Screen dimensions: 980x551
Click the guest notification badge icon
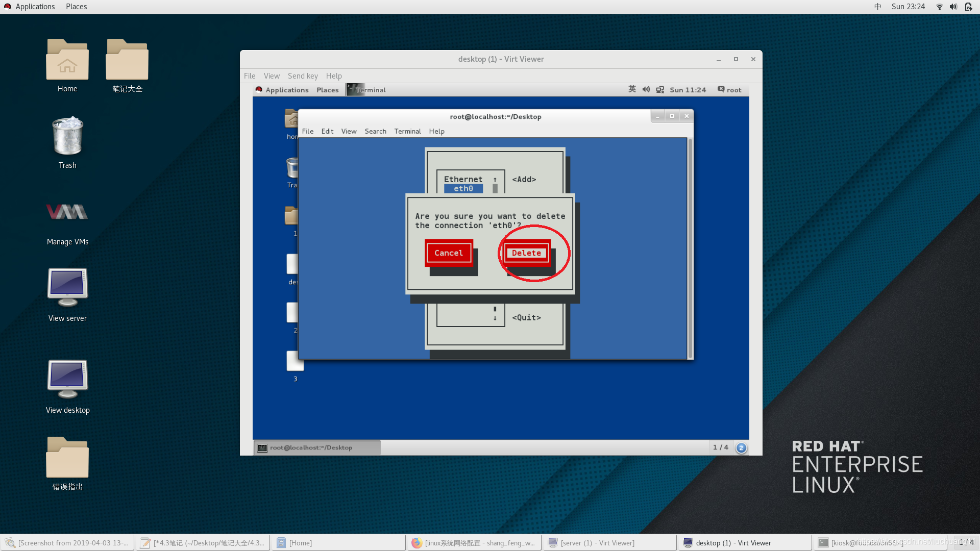(x=741, y=448)
